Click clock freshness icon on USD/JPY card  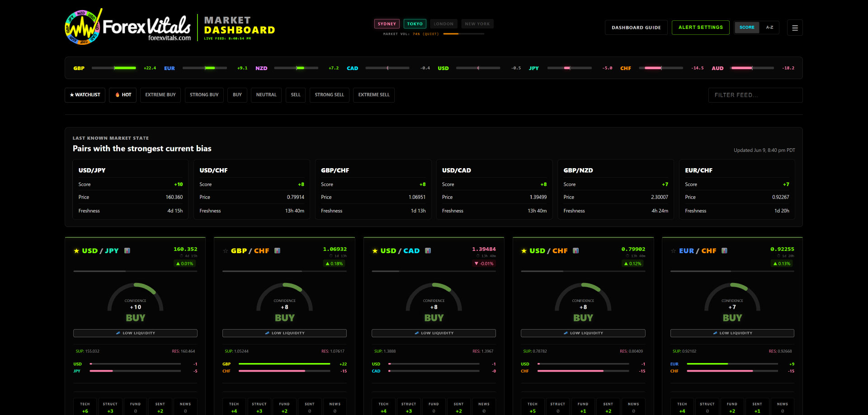point(182,256)
